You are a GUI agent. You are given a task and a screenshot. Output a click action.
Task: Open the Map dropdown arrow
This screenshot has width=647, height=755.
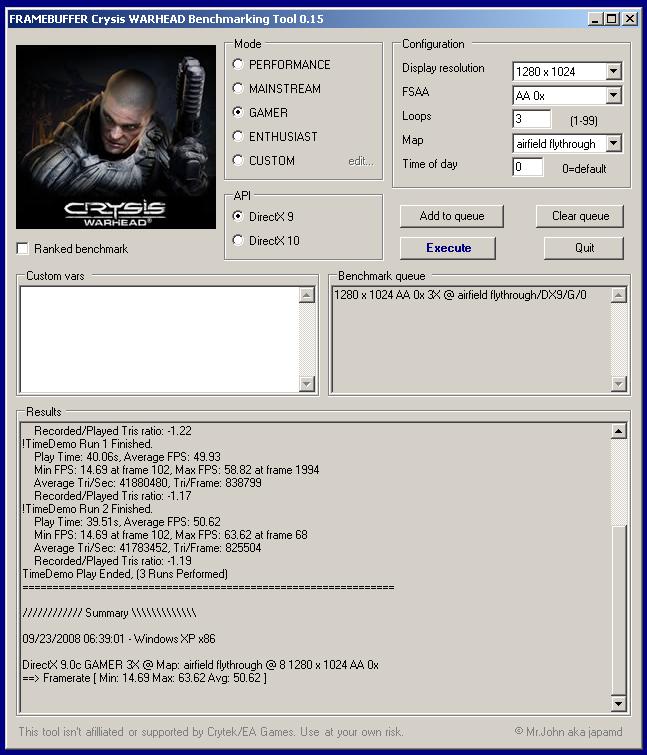coord(613,143)
